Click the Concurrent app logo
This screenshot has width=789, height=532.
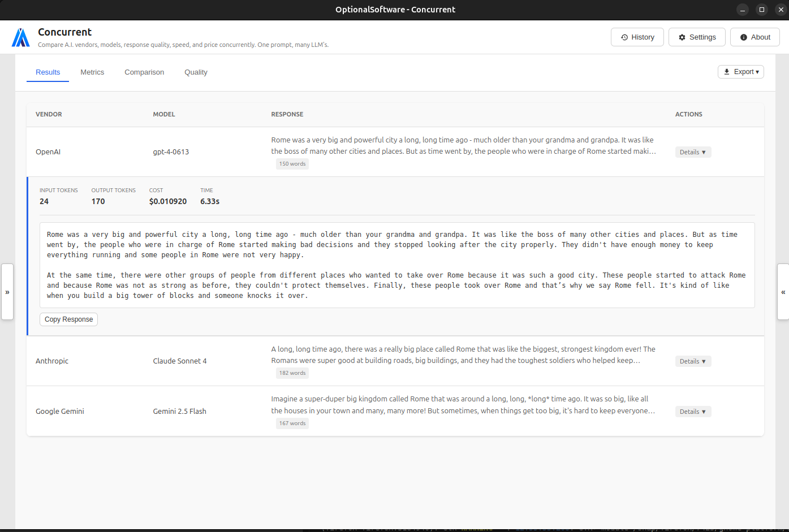pos(20,36)
